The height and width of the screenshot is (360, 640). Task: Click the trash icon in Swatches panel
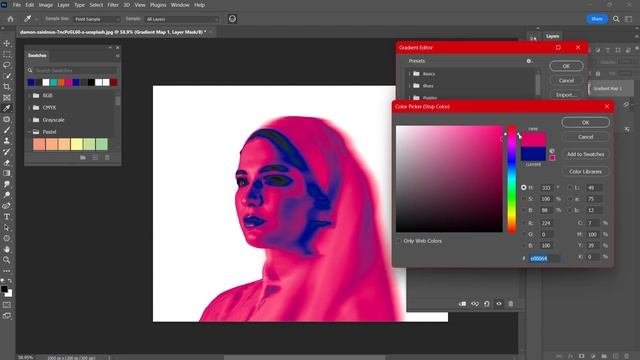(x=107, y=158)
